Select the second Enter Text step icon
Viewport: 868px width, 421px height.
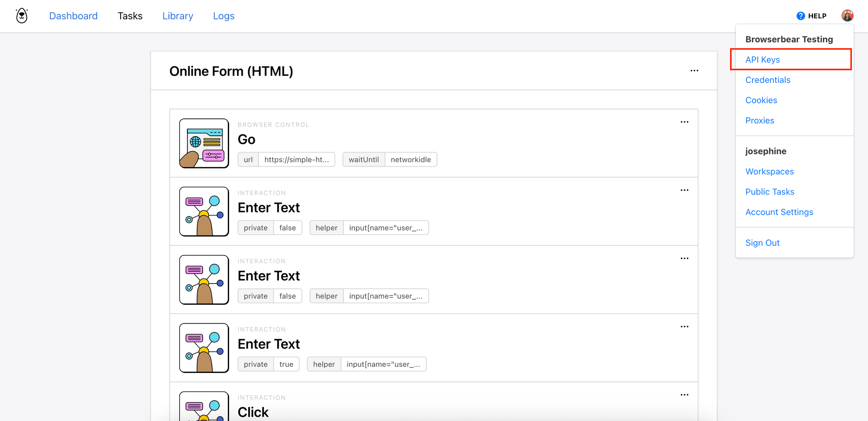tap(204, 280)
